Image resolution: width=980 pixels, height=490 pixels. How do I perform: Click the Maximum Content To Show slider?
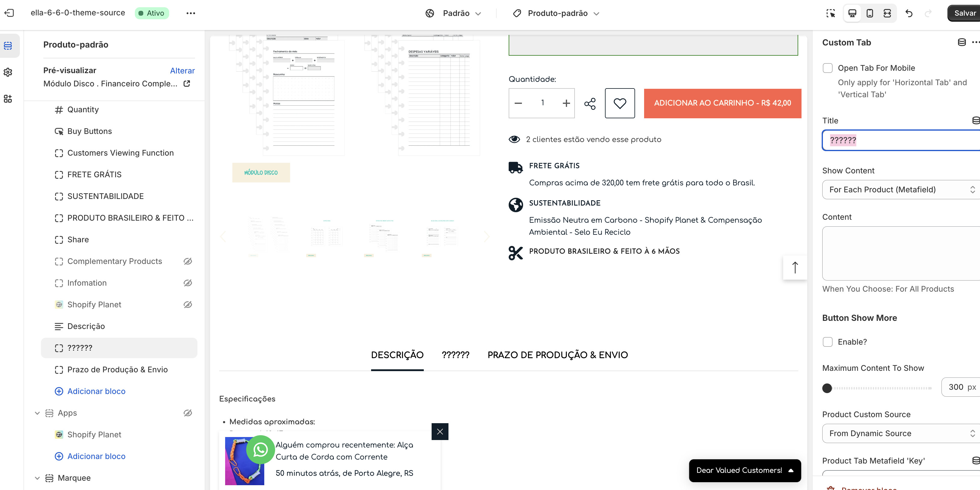coord(879,388)
